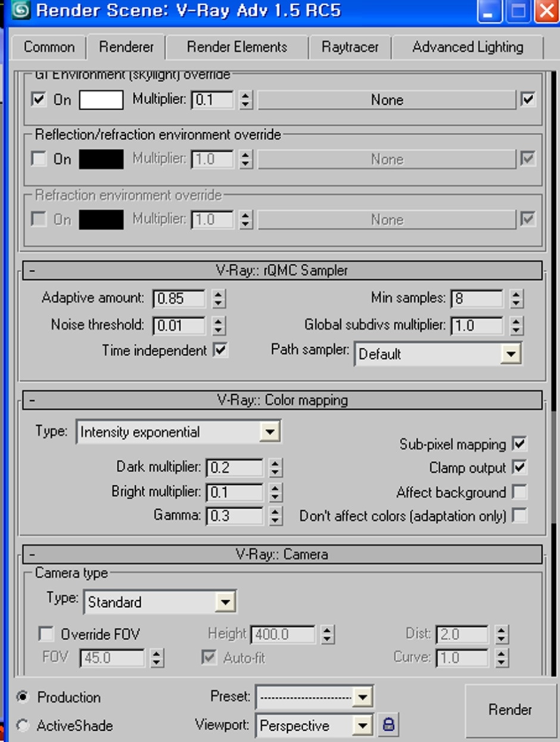Image resolution: width=560 pixels, height=742 pixels.
Task: Open the Path sampler dropdown
Action: click(438, 354)
